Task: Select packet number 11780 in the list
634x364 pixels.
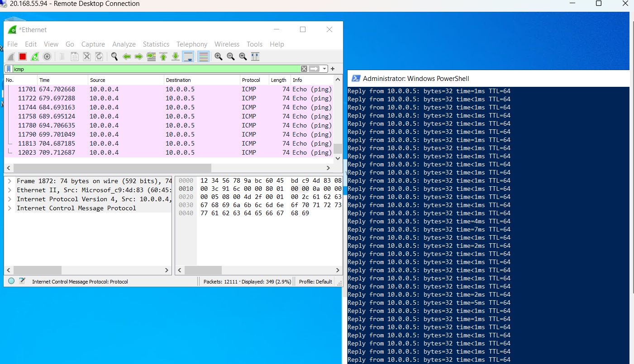Action: (x=136, y=125)
